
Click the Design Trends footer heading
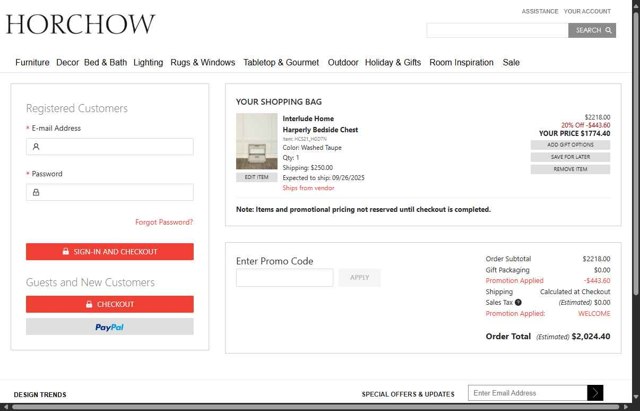pos(40,395)
